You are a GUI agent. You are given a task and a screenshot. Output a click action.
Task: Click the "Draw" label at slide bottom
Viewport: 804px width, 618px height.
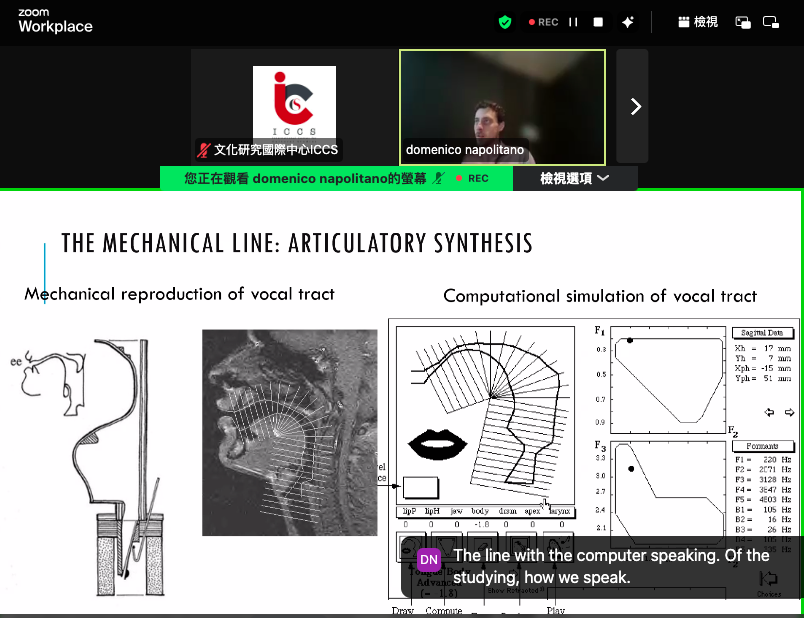click(403, 610)
